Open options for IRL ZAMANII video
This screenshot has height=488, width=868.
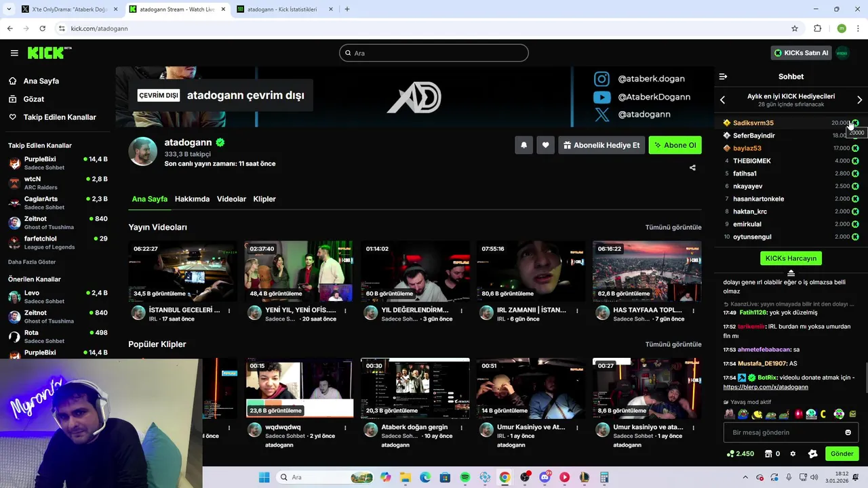point(577,310)
